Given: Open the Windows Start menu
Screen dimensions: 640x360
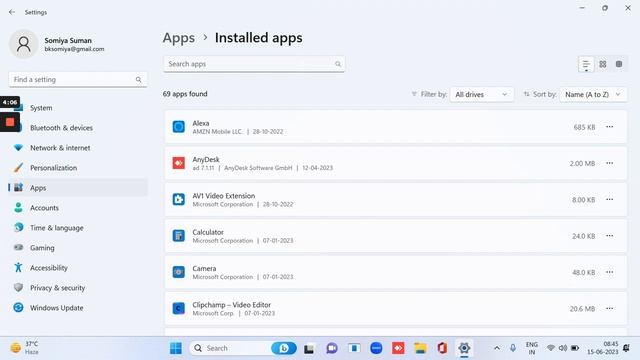Looking at the screenshot, I should point(176,348).
